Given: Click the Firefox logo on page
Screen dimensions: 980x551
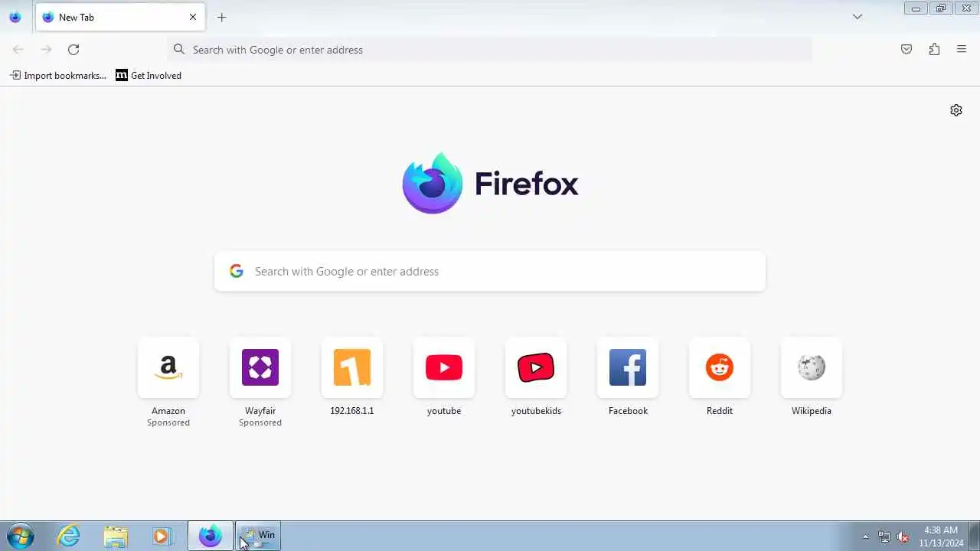Looking at the screenshot, I should click(490, 184).
